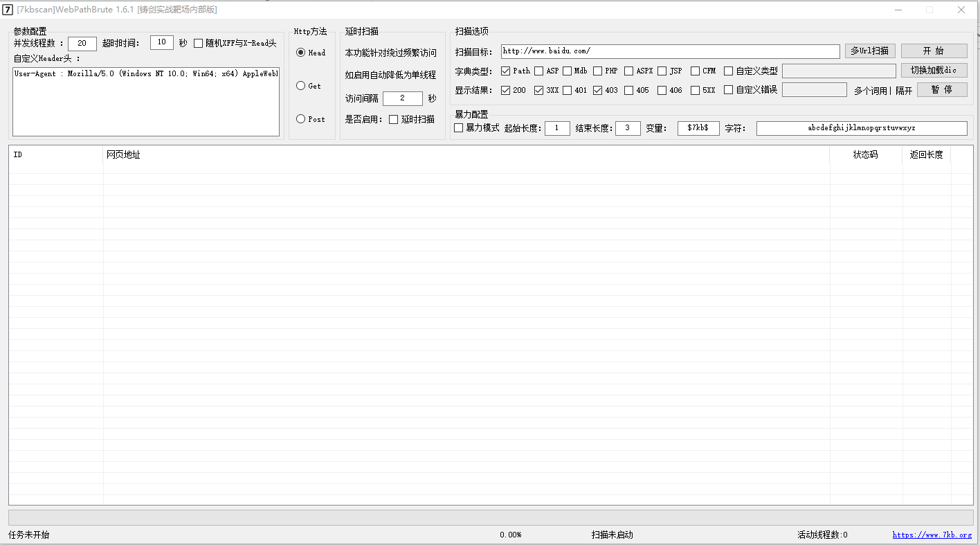Check the 5XX result status
980x545 pixels.
coord(695,90)
